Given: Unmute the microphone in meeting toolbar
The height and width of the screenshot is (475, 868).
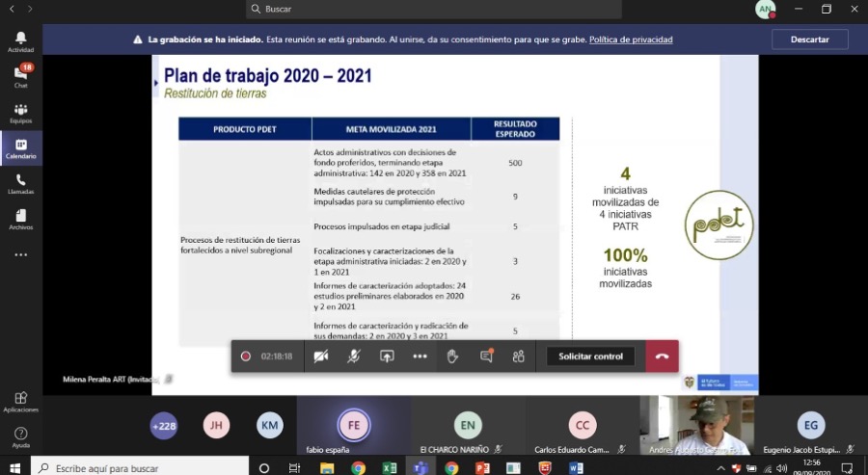Looking at the screenshot, I should click(354, 356).
